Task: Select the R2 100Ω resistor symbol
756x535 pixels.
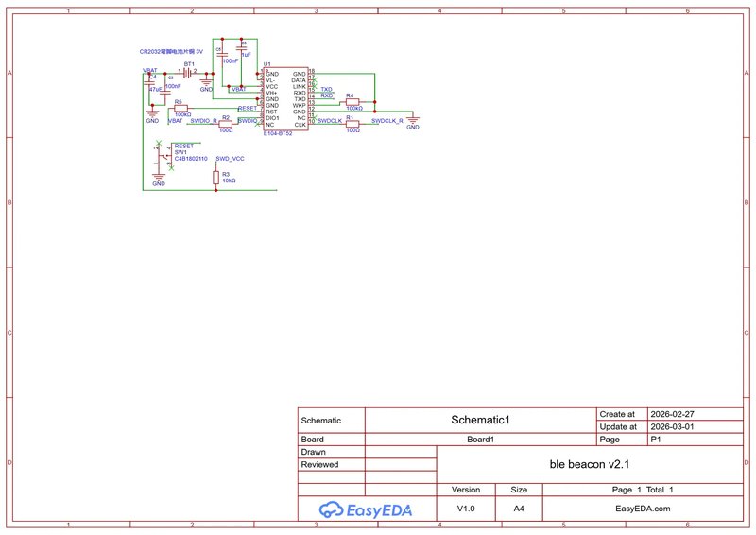Action: coord(226,124)
